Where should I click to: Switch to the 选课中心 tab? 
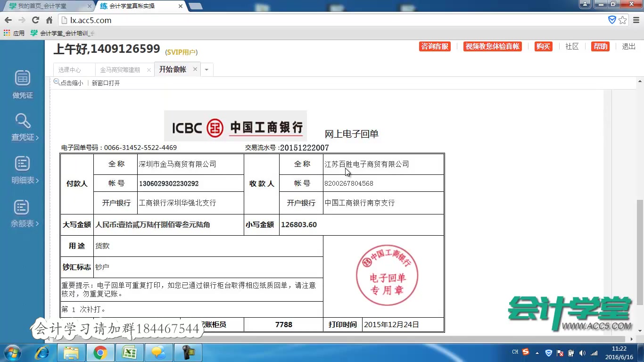click(x=70, y=70)
